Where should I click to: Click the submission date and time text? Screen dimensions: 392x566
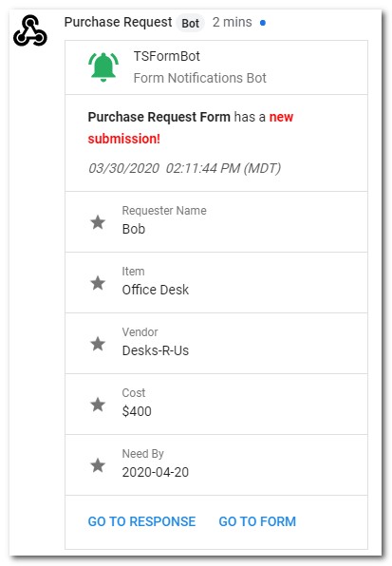point(184,168)
